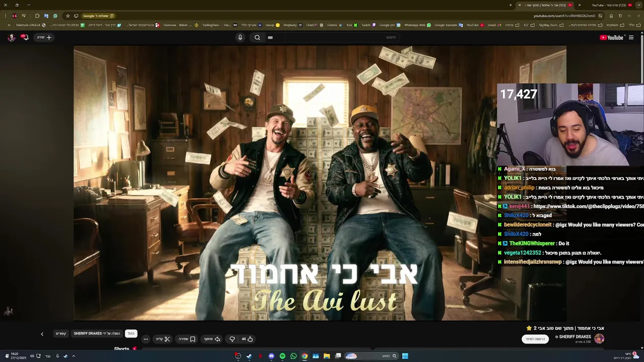The width and height of the screenshot is (644, 362).
Task: Open Chrome from the taskbar
Action: click(x=304, y=356)
